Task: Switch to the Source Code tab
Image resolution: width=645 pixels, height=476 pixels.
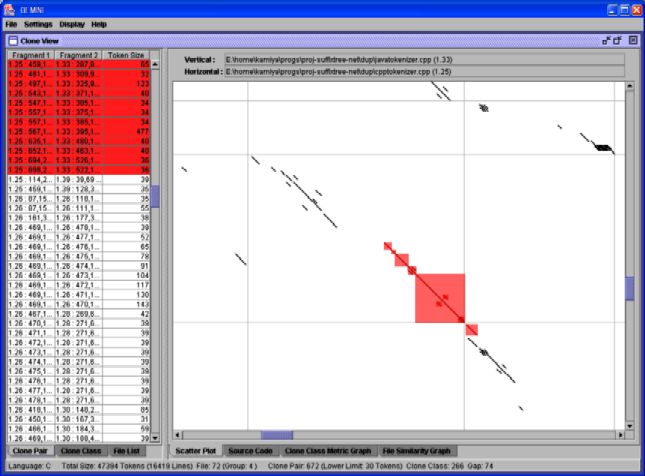Action: point(249,451)
